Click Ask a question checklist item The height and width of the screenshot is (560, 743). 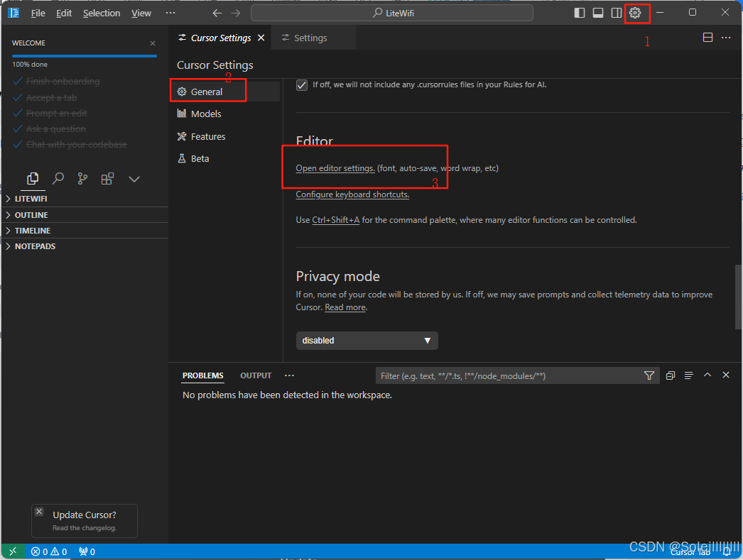(x=56, y=128)
